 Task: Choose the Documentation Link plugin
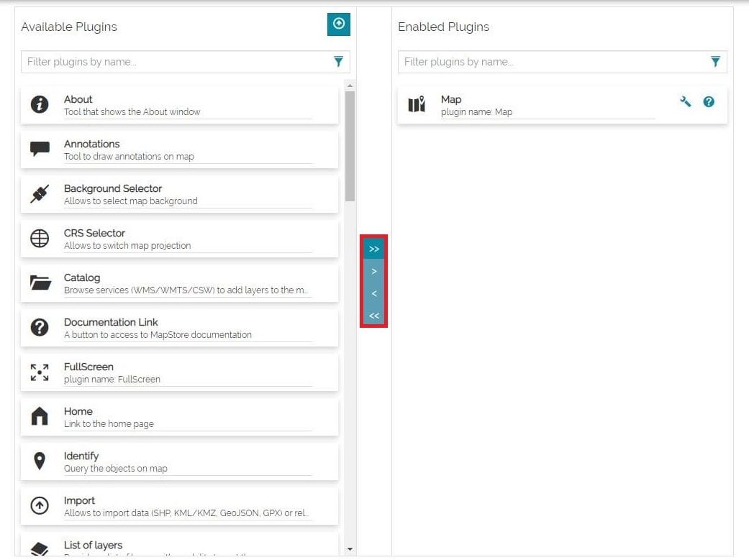180,328
